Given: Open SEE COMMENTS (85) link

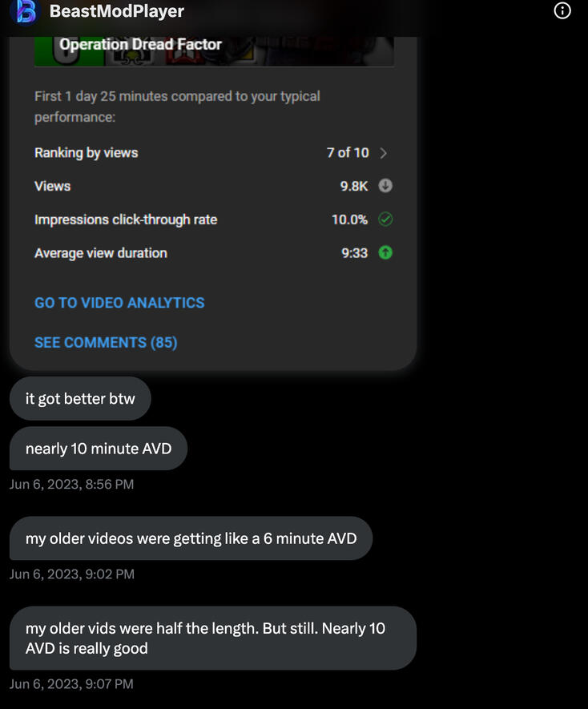Looking at the screenshot, I should click(106, 343).
